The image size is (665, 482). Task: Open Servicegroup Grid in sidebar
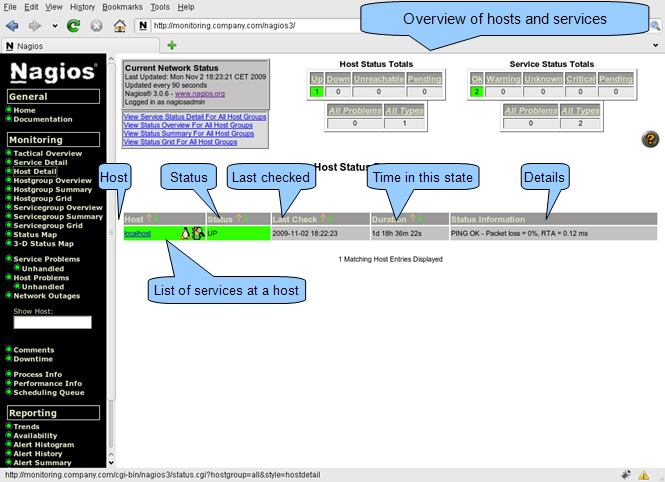[48, 226]
